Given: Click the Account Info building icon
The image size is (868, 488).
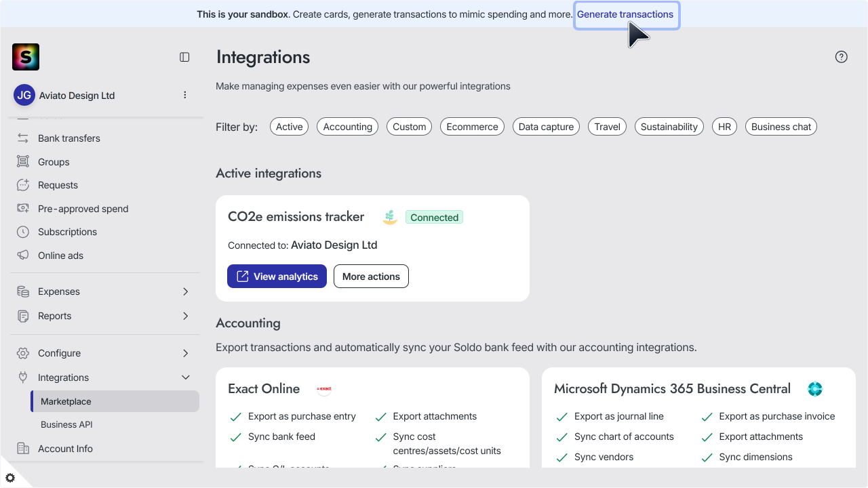Looking at the screenshot, I should [x=23, y=449].
